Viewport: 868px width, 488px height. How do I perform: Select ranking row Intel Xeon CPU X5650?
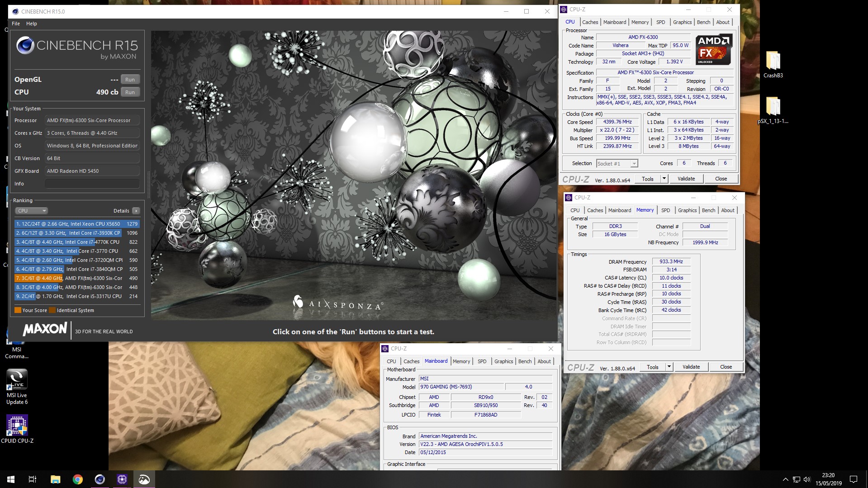[x=76, y=224]
